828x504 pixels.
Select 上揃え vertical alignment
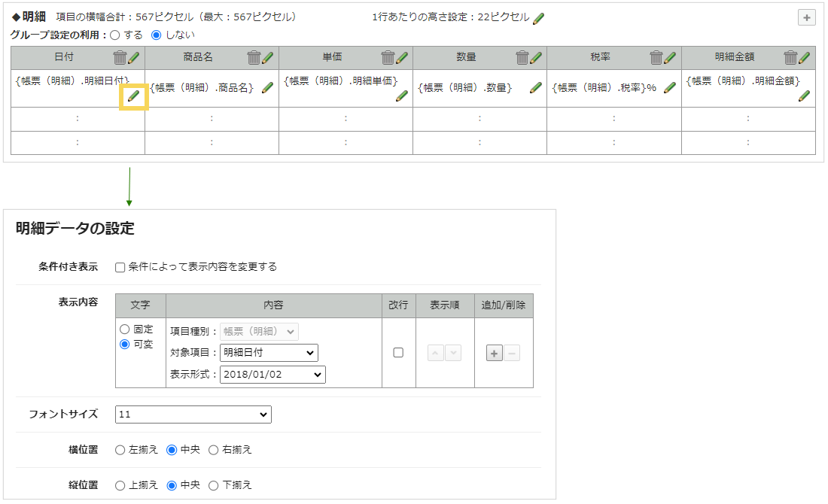(120, 485)
